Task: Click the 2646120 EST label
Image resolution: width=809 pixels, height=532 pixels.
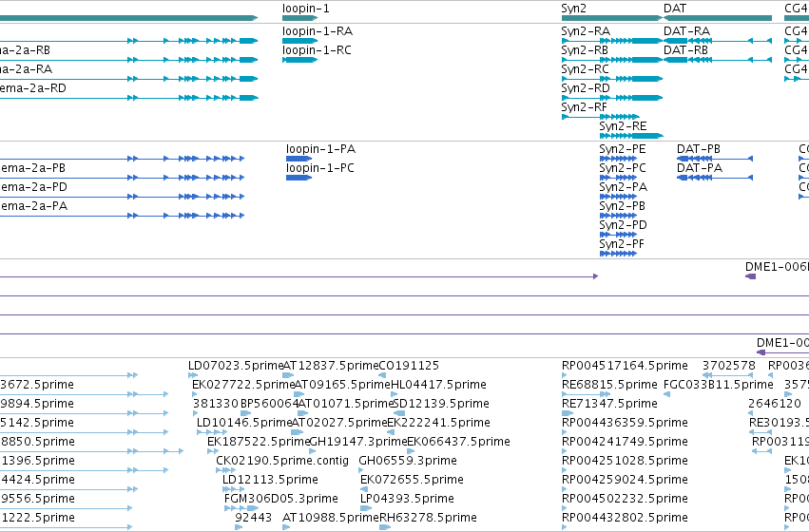Action: coord(775,404)
